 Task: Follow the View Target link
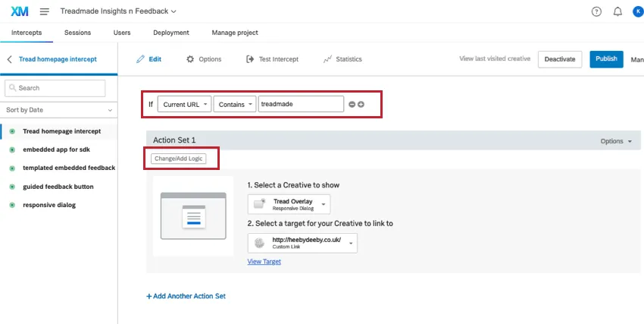pyautogui.click(x=264, y=262)
